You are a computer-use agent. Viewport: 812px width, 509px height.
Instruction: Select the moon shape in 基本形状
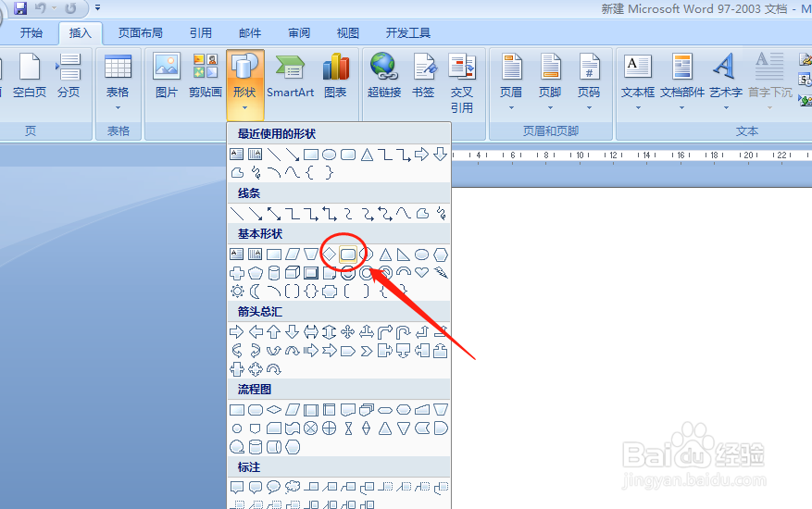256,291
